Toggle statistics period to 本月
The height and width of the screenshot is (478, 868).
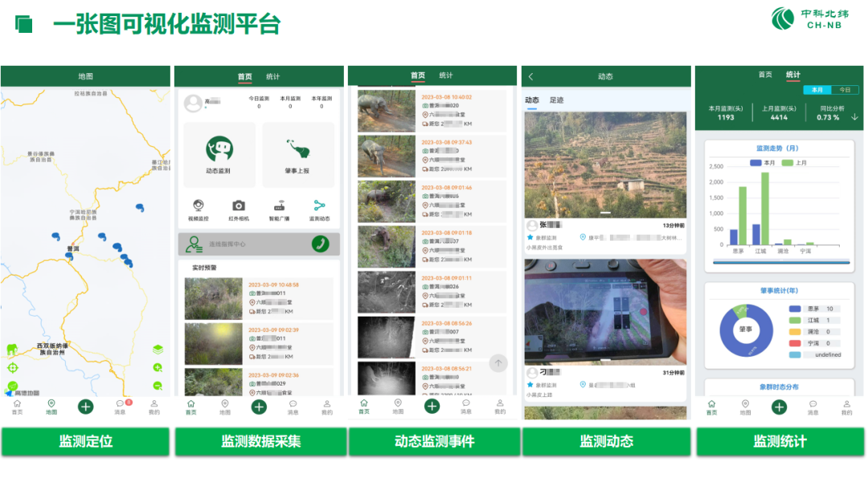pos(817,90)
